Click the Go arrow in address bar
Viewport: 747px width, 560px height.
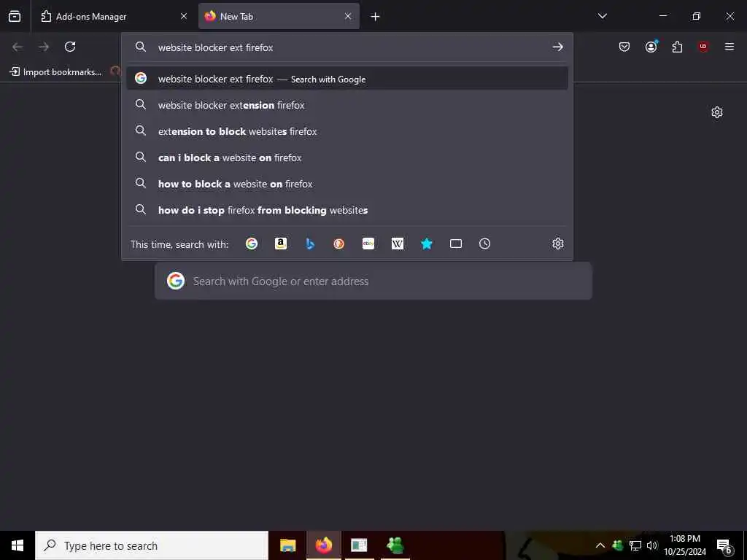(557, 47)
